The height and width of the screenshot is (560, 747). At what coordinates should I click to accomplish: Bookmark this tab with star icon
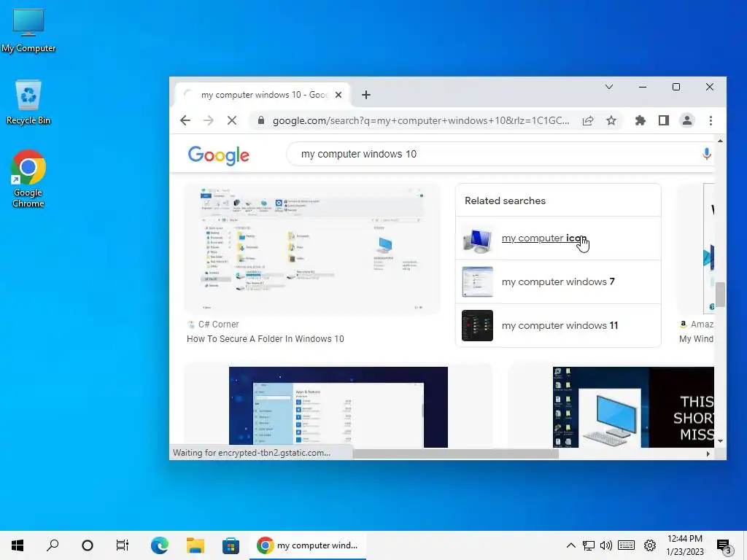611,120
